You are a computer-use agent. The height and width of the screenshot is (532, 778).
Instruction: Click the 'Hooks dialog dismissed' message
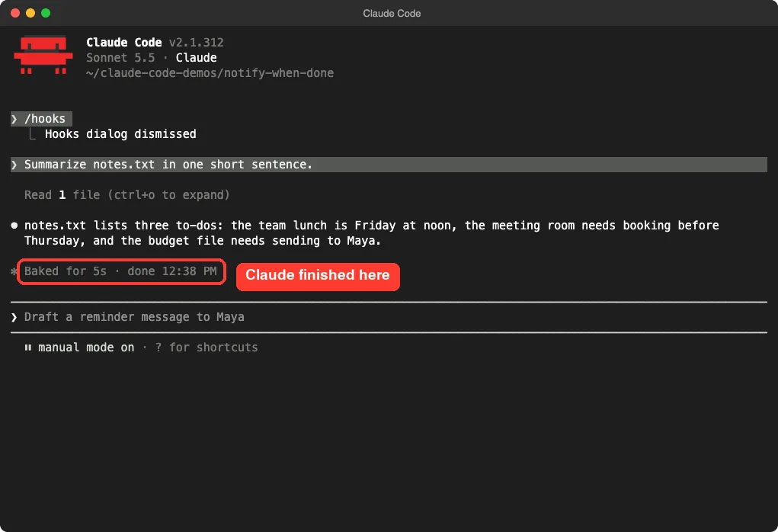click(x=120, y=134)
